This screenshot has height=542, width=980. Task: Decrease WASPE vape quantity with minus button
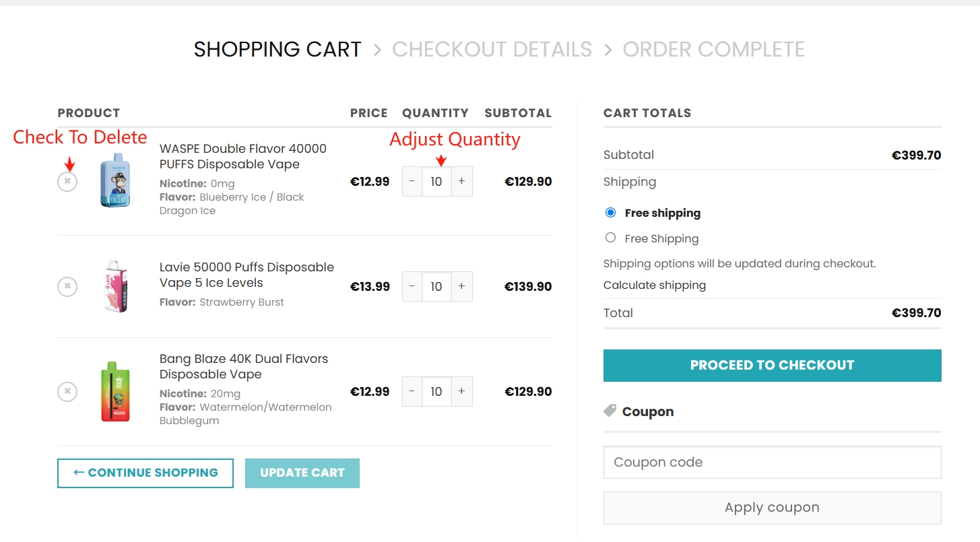point(412,182)
